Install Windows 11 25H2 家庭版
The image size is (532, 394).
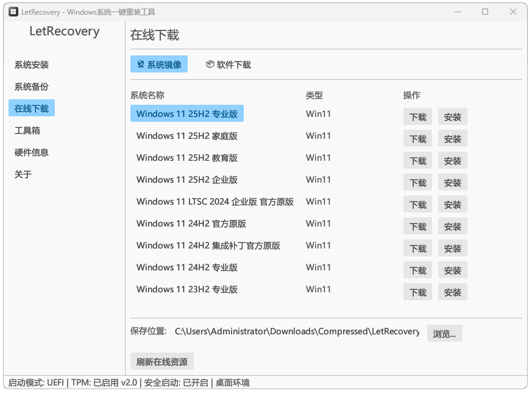coord(452,139)
